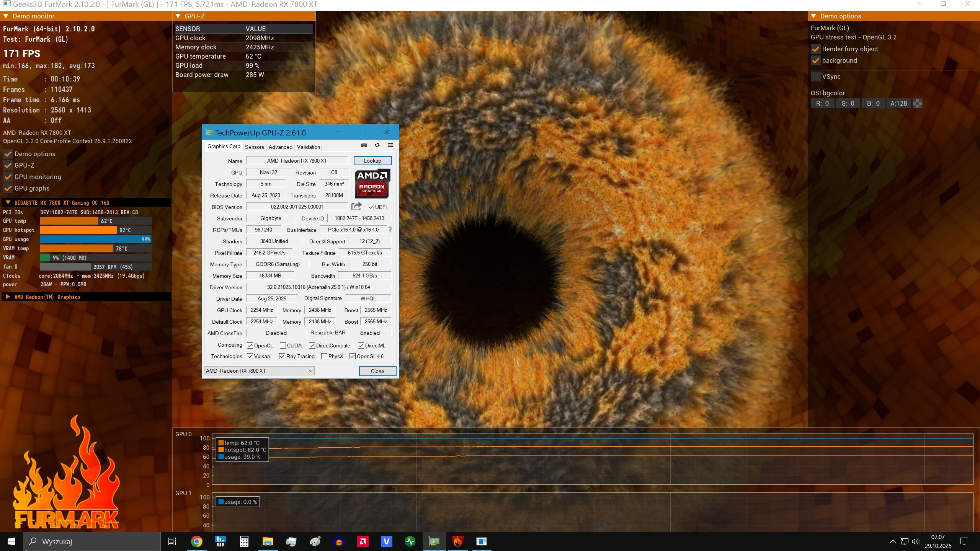Toggle the GPU graphs checkbox

coord(8,188)
